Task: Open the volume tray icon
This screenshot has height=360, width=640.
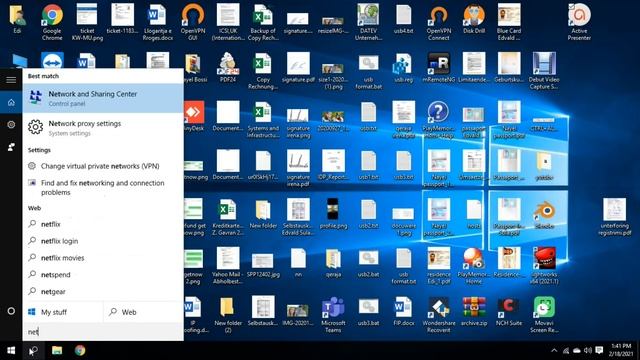Action: point(587,351)
